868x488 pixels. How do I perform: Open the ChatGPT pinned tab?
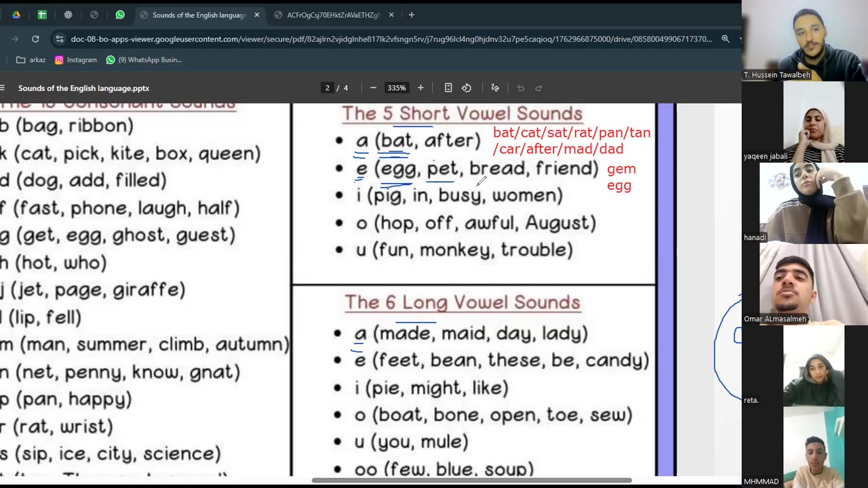click(x=68, y=15)
